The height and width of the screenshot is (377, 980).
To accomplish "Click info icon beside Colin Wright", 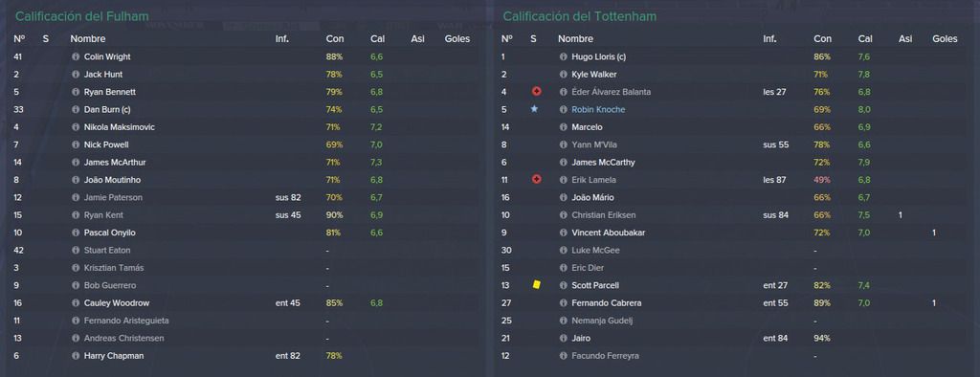I will (76, 56).
